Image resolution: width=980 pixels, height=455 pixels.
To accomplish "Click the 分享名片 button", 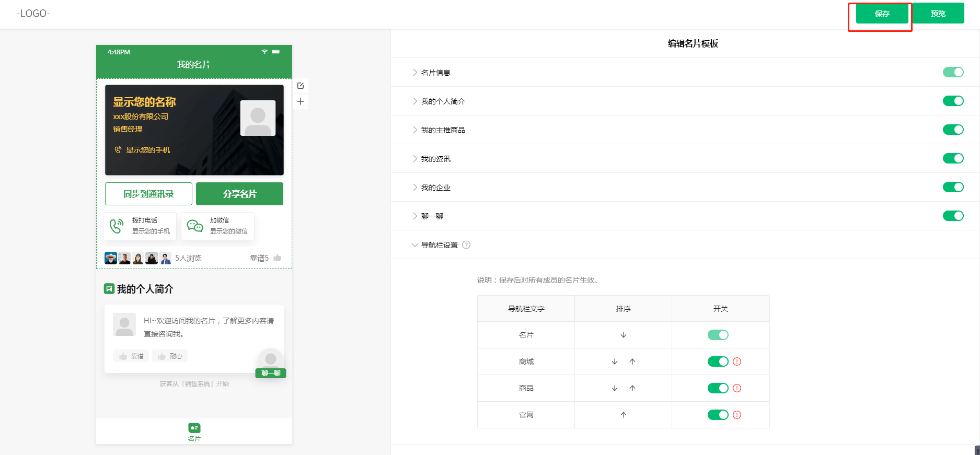I will 239,194.
